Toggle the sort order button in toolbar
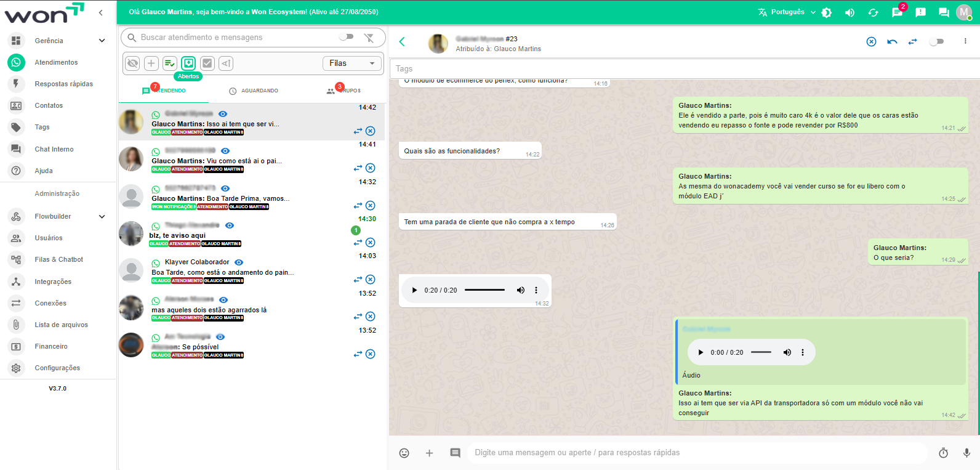This screenshot has width=980, height=470. [226, 63]
